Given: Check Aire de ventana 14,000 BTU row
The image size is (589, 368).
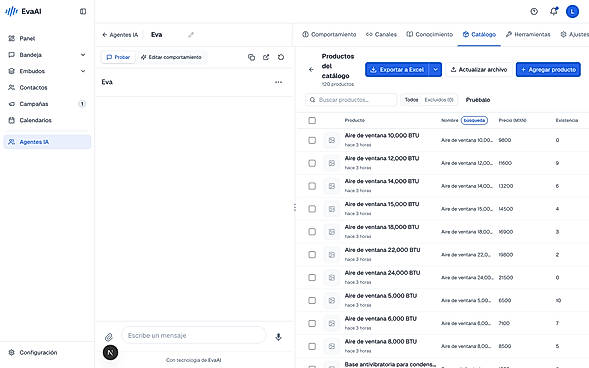Looking at the screenshot, I should 312,186.
